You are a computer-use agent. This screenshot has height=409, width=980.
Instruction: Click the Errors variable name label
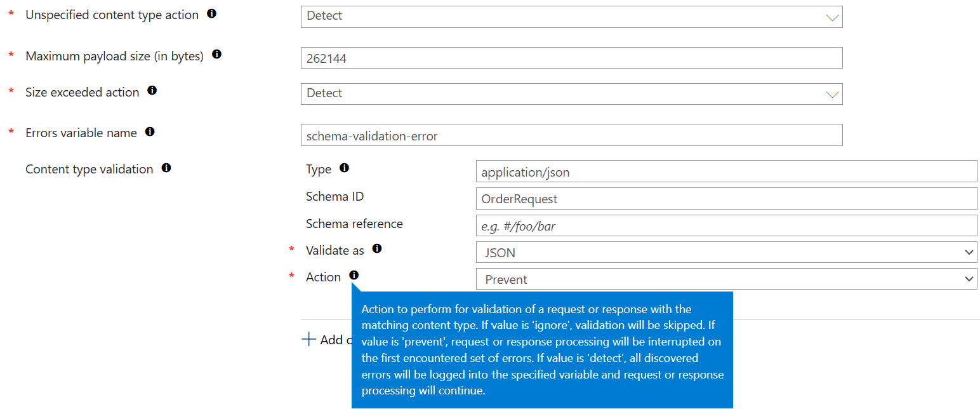coord(81,133)
